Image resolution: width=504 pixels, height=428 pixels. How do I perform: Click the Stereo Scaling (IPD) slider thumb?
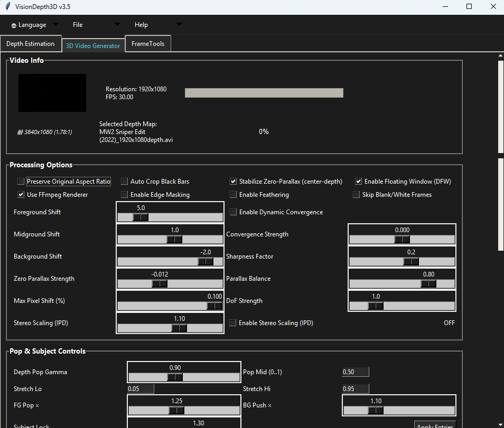(179, 328)
